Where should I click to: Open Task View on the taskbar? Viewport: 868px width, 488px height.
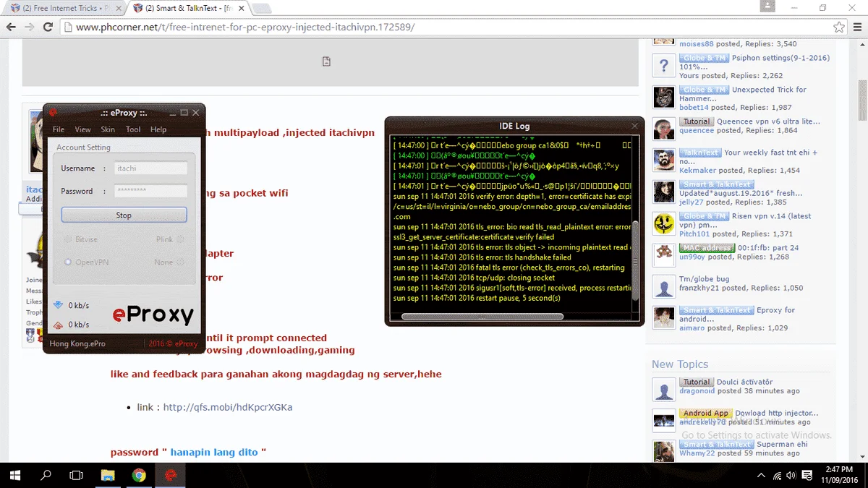click(x=76, y=475)
